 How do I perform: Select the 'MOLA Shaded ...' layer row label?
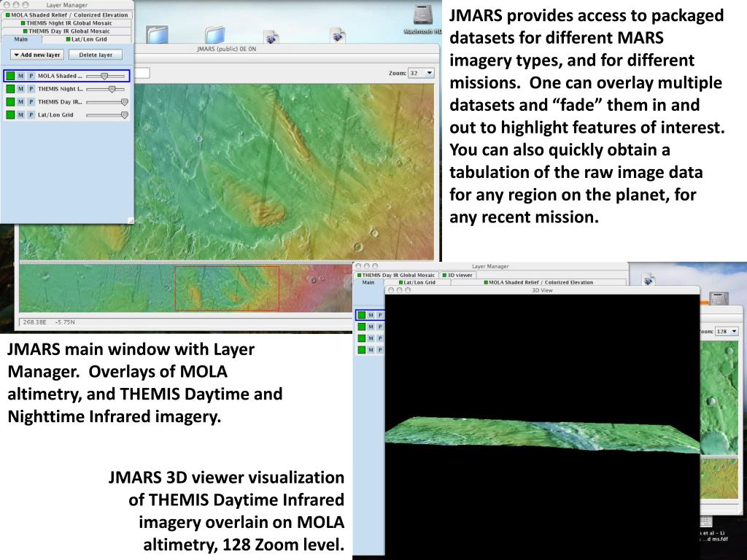[x=60, y=76]
